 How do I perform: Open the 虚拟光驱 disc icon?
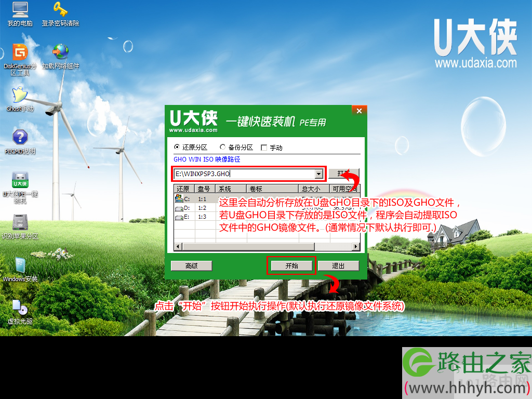click(20, 312)
